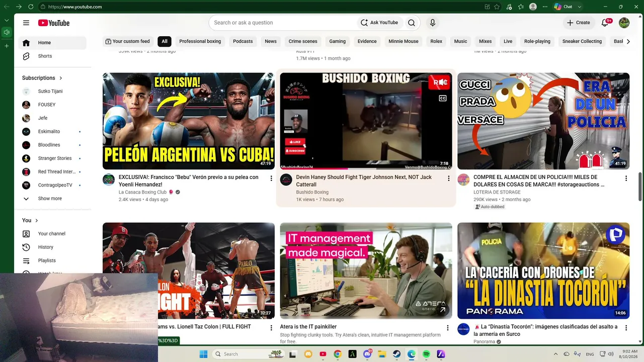Open the account avatar menu
644x362 pixels.
(624, 23)
